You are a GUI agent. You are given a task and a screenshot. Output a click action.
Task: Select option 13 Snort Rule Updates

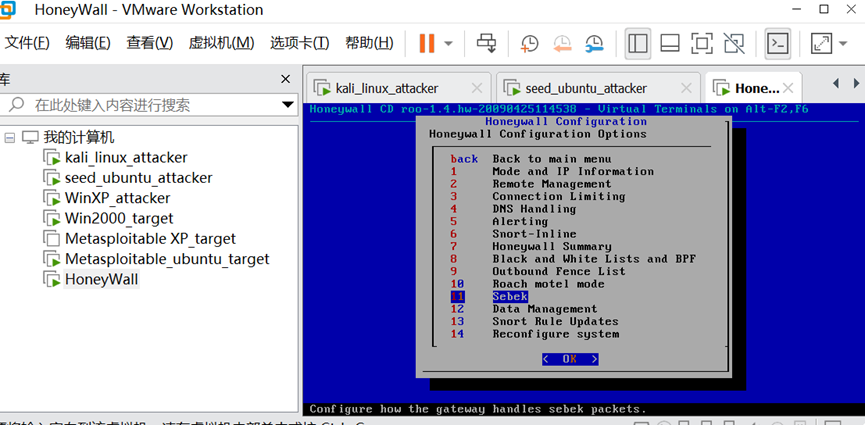pyautogui.click(x=534, y=321)
